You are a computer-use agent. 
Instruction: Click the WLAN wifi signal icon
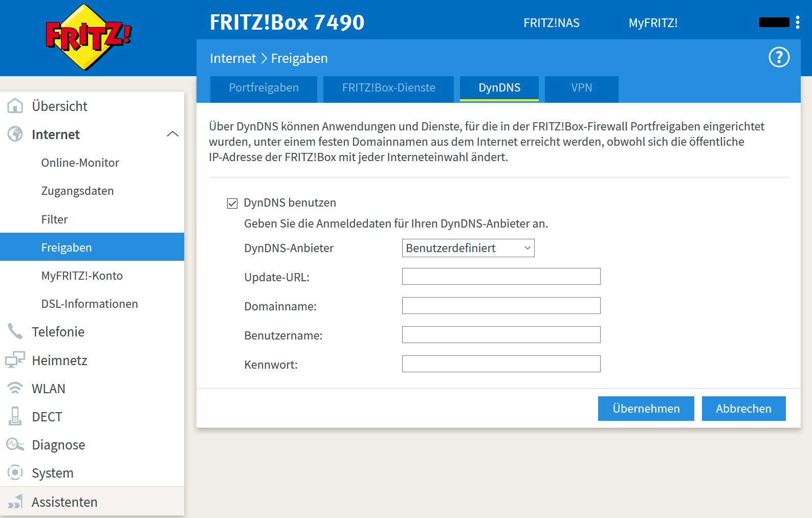pos(15,388)
